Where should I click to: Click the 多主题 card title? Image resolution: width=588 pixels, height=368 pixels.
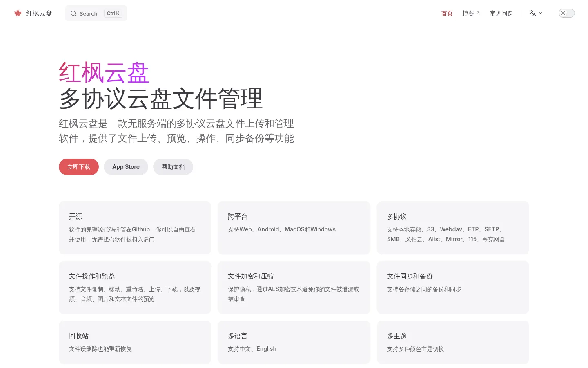tap(397, 336)
